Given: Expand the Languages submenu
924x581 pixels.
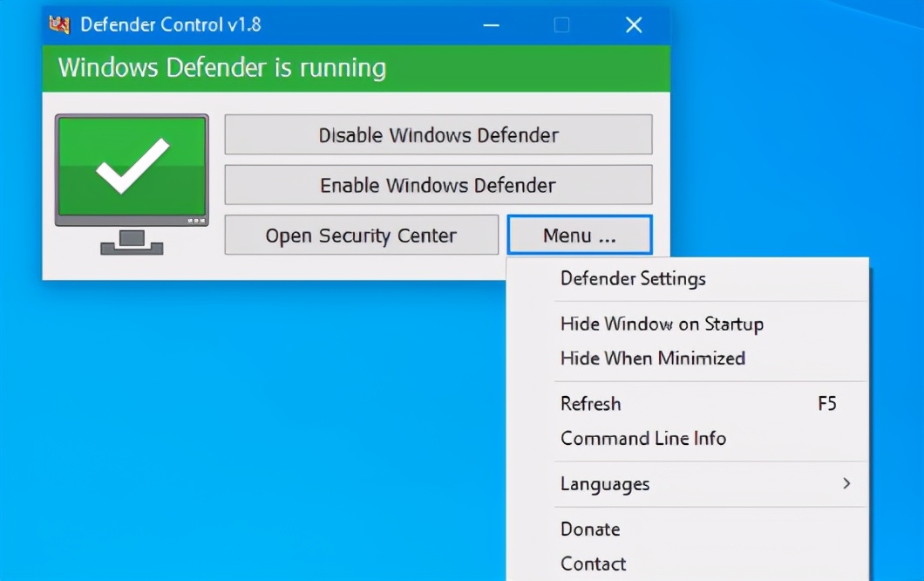Looking at the screenshot, I should (688, 483).
